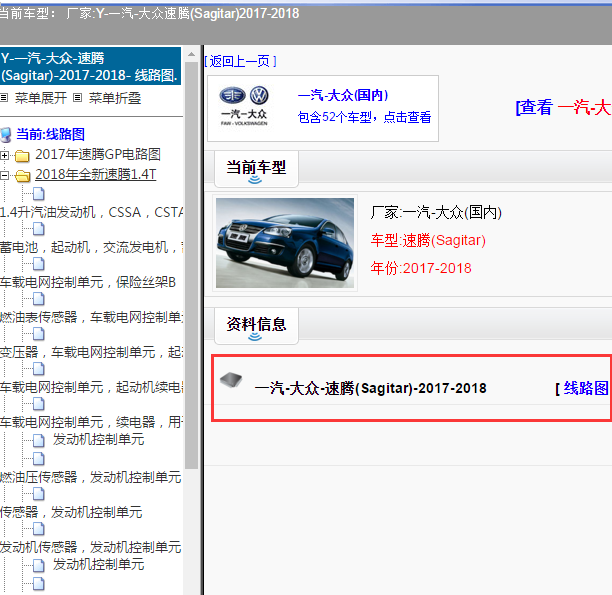Click the FAW-Volkswagen logo image
612x595 pixels.
(244, 106)
